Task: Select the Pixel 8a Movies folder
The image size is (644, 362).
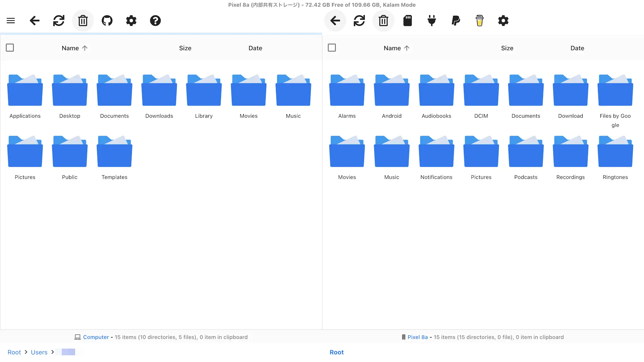Action: (x=347, y=158)
